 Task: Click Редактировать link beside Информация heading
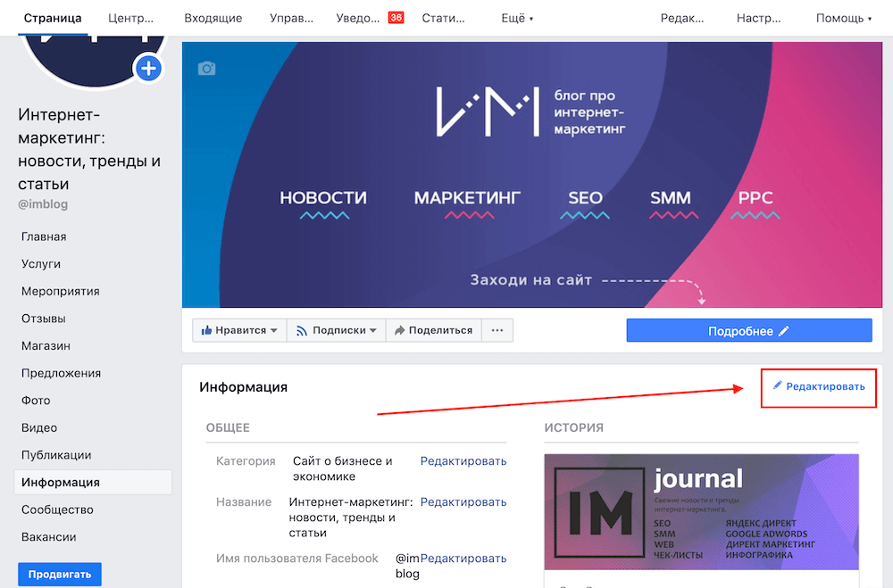[818, 386]
